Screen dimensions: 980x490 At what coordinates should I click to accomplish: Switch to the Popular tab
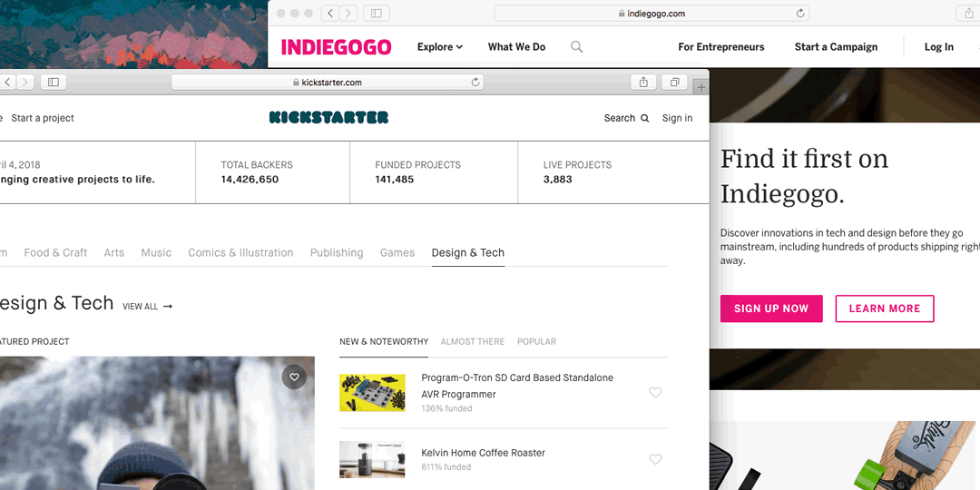tap(536, 342)
